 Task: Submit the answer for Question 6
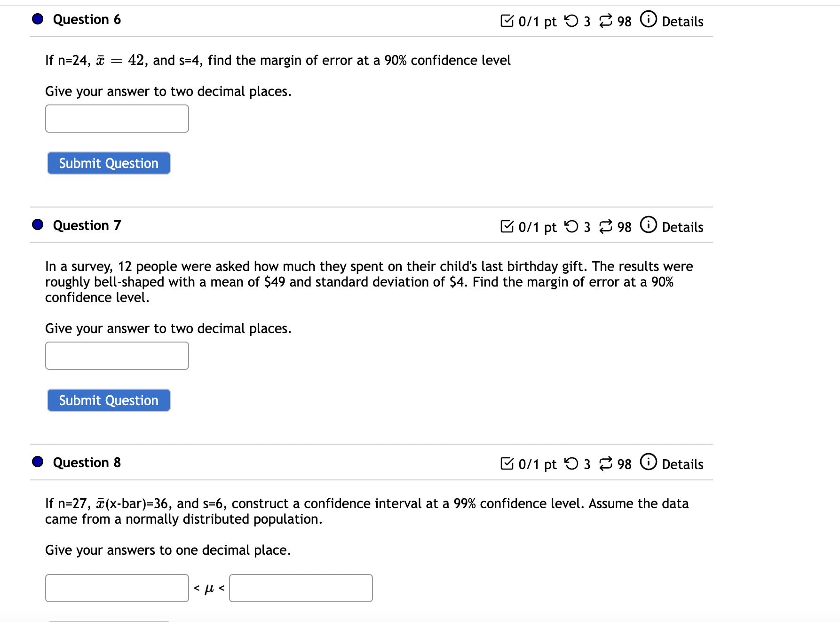[108, 163]
